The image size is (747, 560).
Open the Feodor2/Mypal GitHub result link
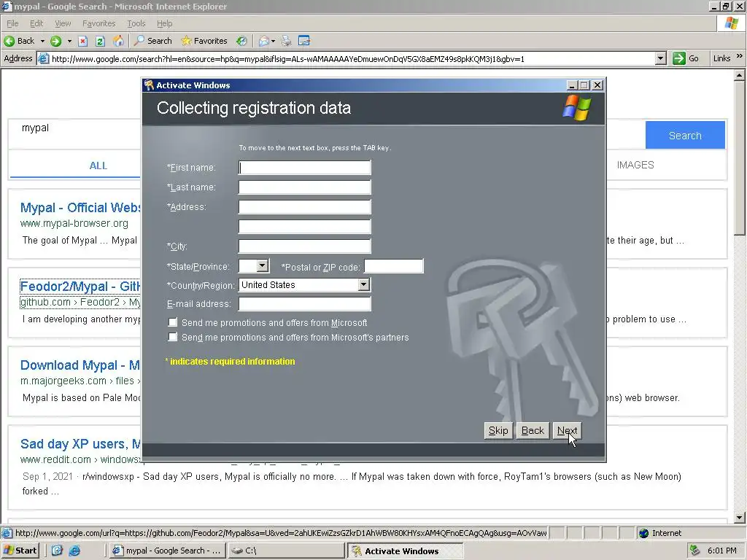pos(80,286)
